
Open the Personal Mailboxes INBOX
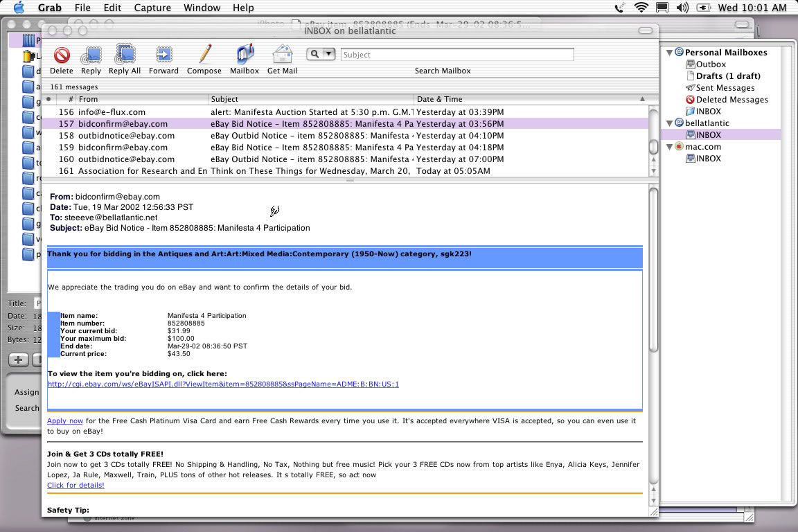point(703,112)
